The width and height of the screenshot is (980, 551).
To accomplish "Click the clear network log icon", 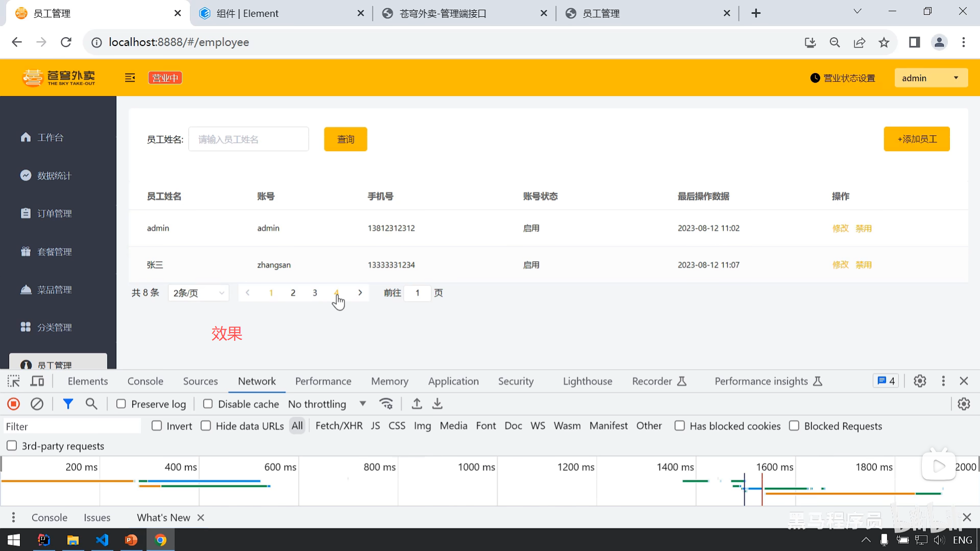I will tap(37, 404).
